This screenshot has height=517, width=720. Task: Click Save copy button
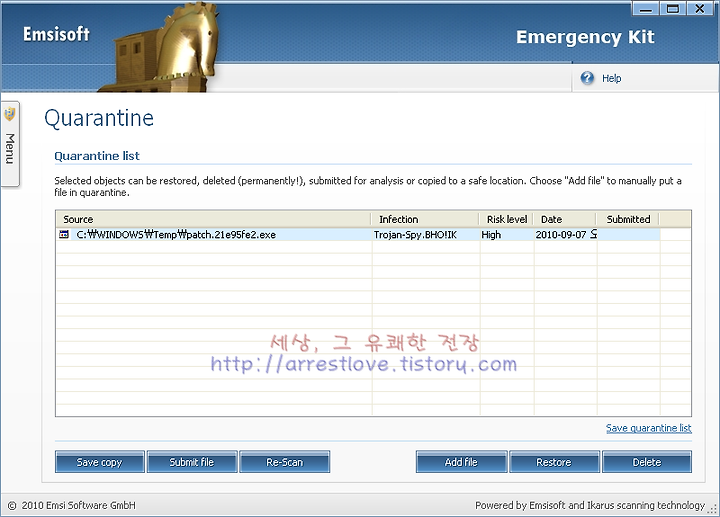(x=100, y=462)
